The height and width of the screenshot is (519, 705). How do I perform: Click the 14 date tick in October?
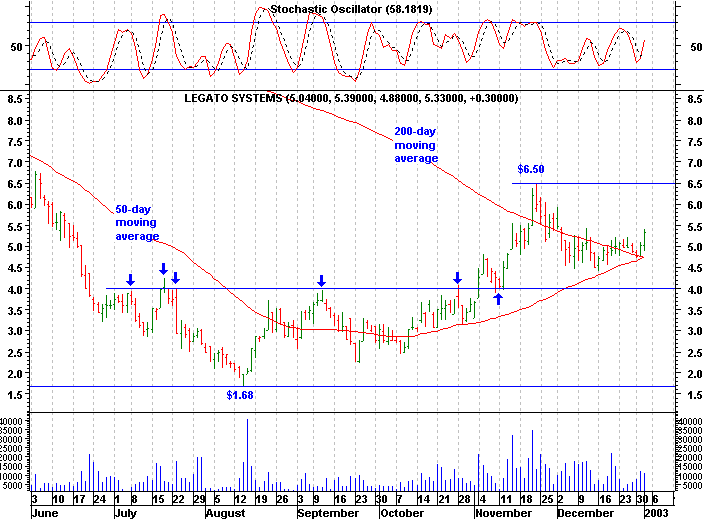[x=423, y=499]
